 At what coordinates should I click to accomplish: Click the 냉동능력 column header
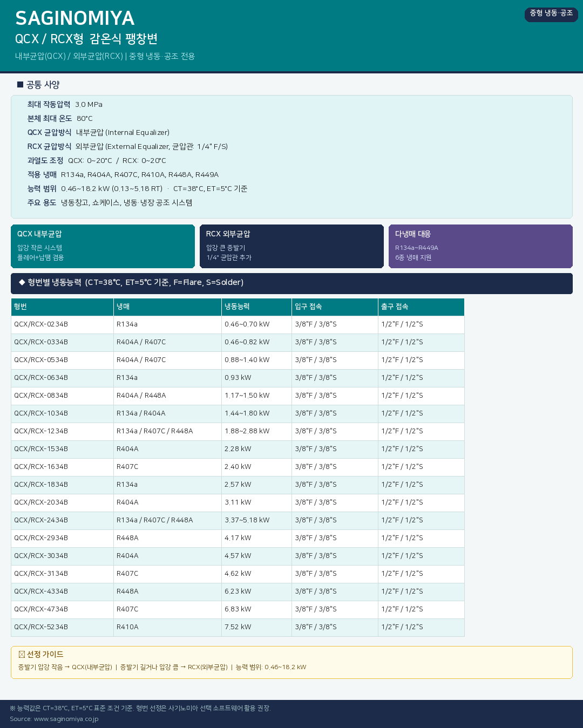coord(256,307)
